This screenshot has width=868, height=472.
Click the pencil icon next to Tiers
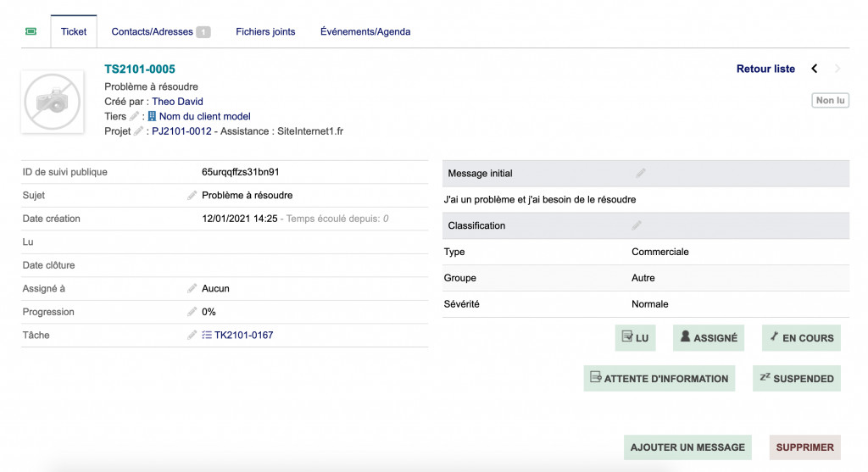(x=135, y=116)
